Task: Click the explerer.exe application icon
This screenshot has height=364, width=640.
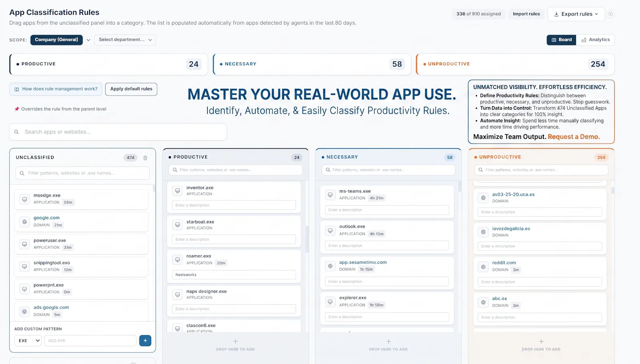Action: click(330, 301)
